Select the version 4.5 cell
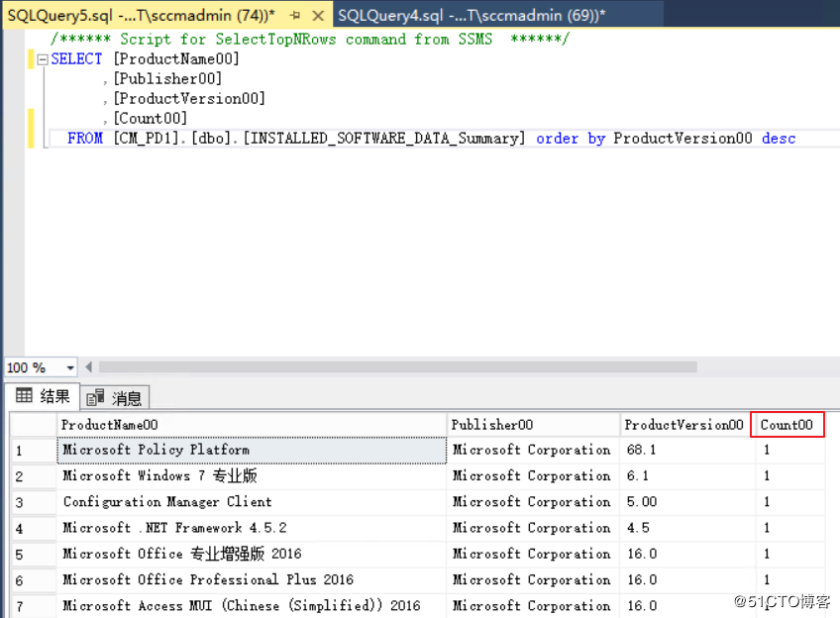 tap(687, 528)
